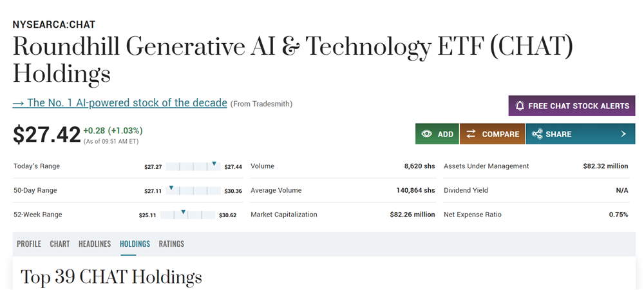Select the Holdings tab
This screenshot has height=290, width=644.
135,244
